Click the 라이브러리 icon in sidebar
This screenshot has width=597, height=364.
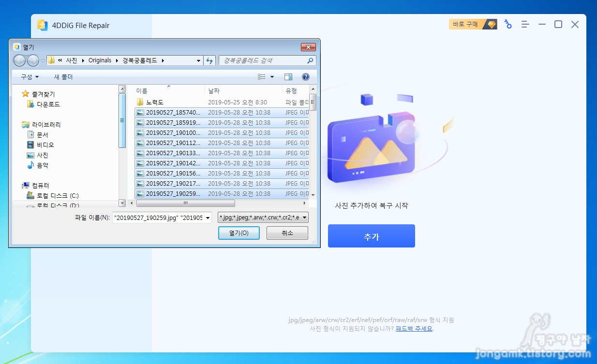(26, 125)
